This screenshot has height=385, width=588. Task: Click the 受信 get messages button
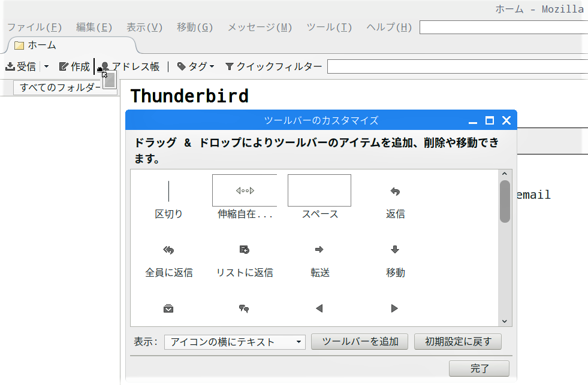point(21,66)
